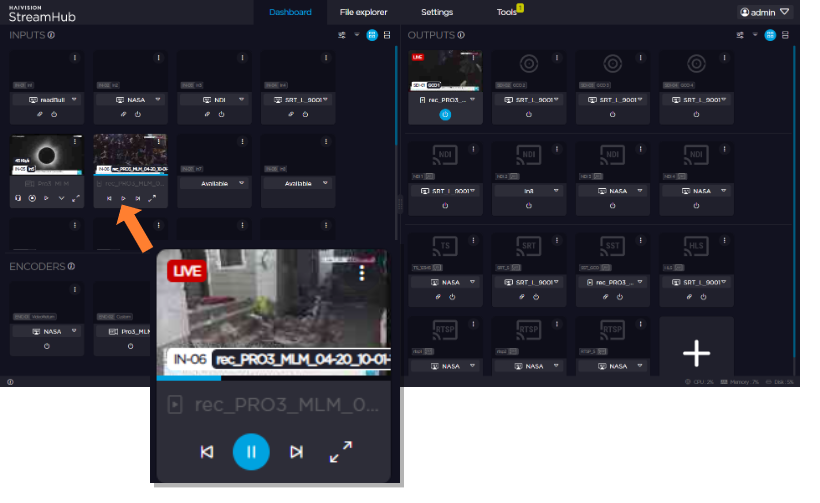Open the Tools tab
The width and height of the screenshot is (820, 503).
pyautogui.click(x=507, y=12)
